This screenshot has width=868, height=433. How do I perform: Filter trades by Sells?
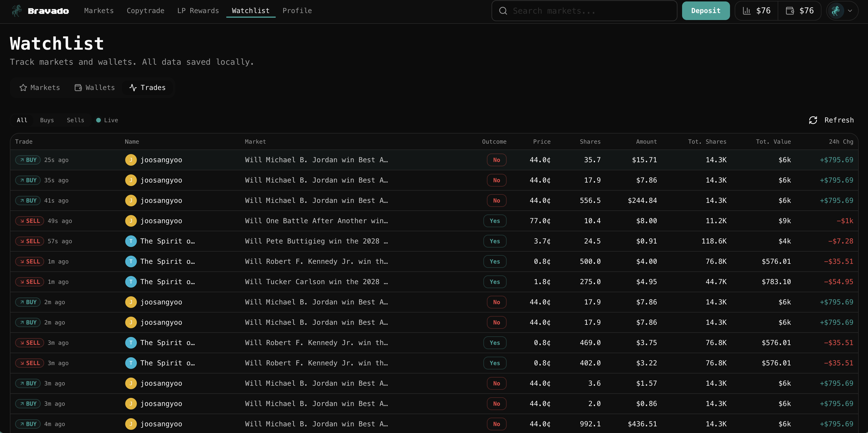(76, 120)
